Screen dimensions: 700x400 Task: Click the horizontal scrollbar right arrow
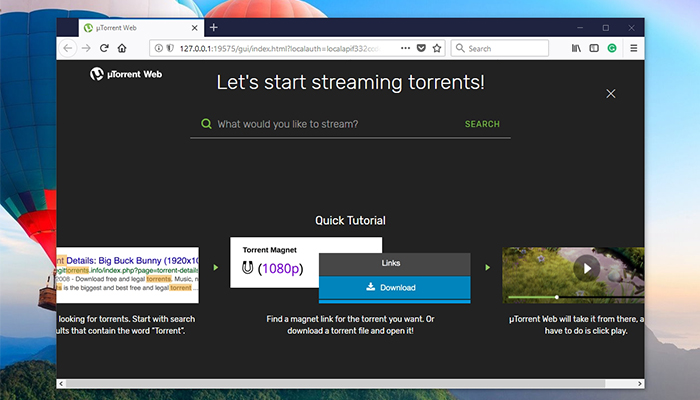(640, 383)
